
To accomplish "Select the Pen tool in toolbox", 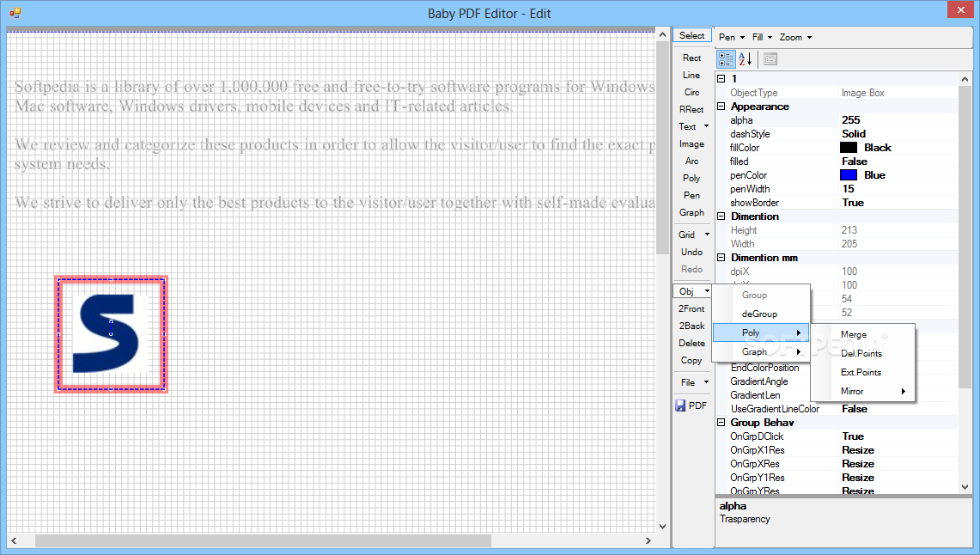I will coord(692,195).
